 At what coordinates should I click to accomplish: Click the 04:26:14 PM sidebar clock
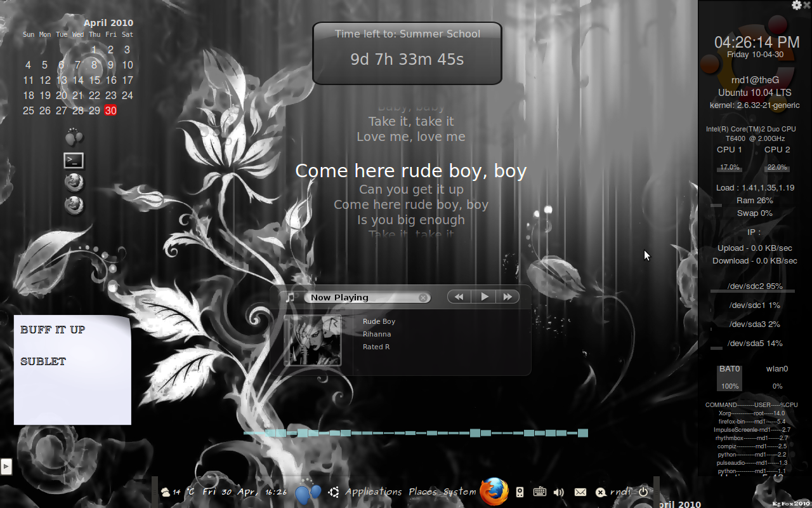point(757,43)
